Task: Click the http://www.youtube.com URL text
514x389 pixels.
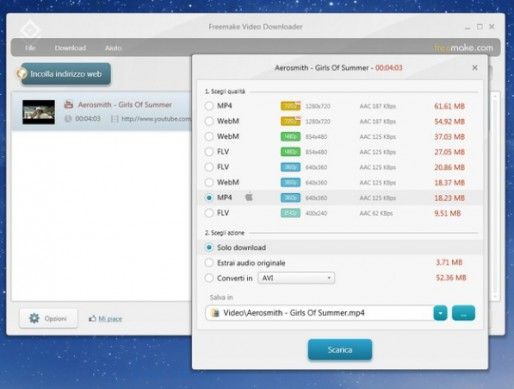Action: pos(156,119)
